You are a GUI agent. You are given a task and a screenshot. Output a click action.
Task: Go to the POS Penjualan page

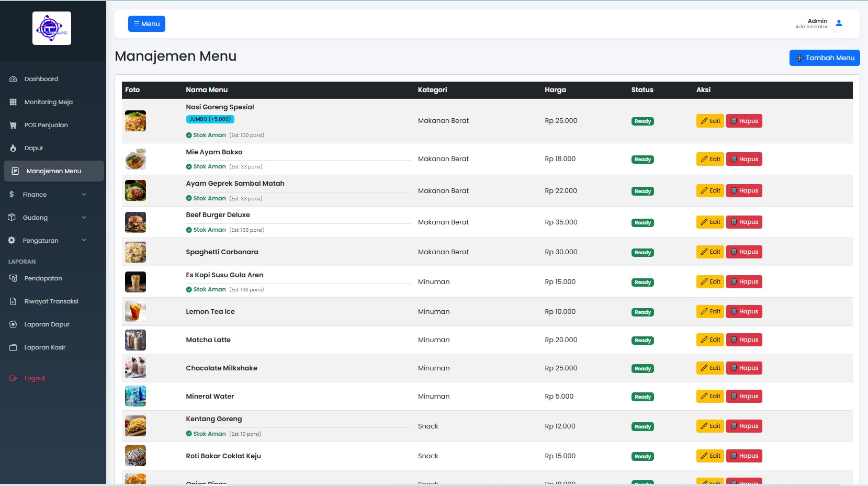click(46, 125)
